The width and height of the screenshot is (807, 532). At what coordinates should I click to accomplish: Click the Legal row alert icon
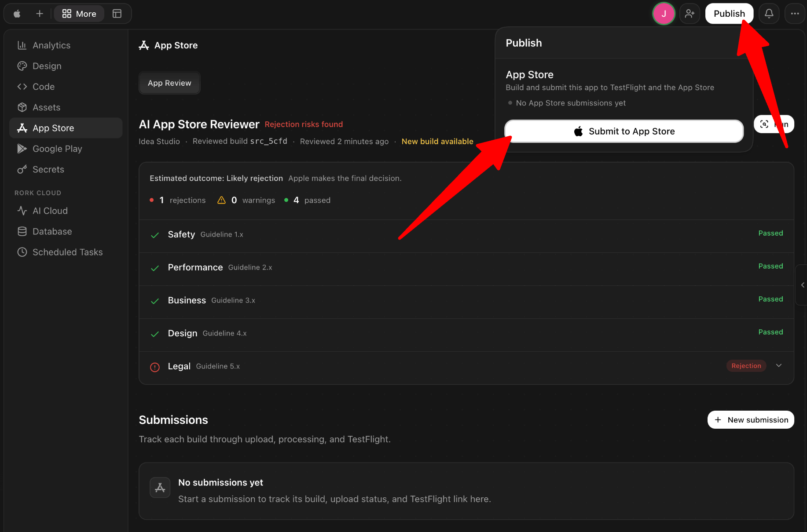(x=155, y=367)
